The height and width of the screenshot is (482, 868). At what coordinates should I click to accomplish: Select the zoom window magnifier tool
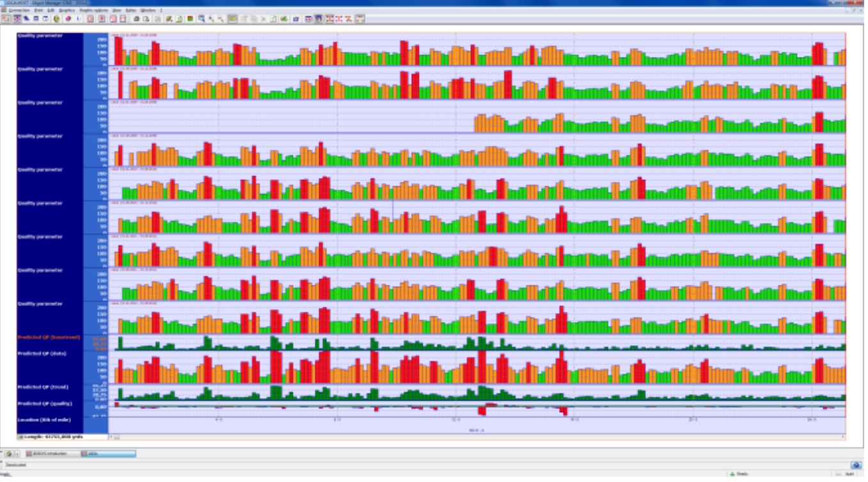click(201, 19)
